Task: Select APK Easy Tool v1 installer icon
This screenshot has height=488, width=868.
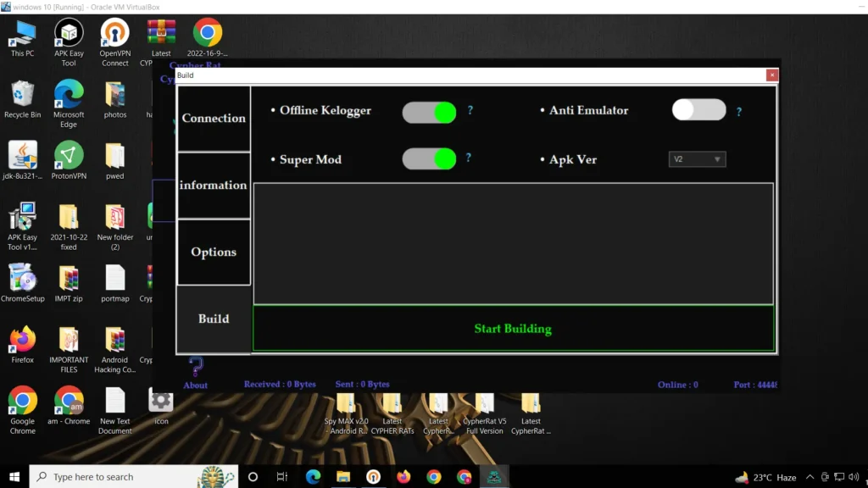Action: [23, 226]
